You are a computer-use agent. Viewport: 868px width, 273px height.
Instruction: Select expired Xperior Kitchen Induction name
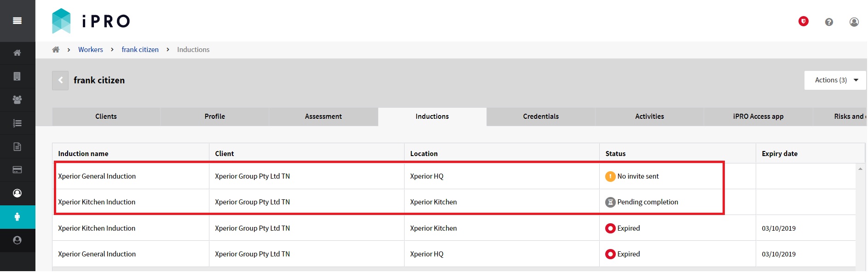click(x=97, y=228)
